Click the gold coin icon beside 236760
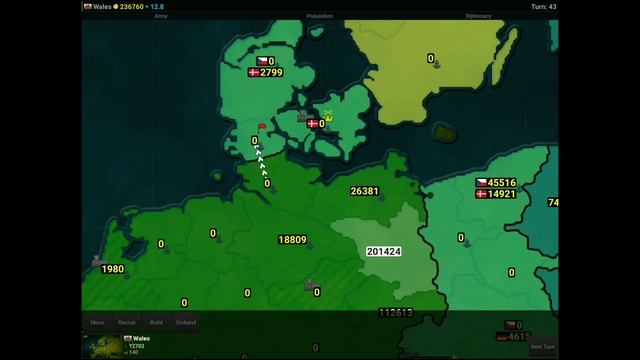This screenshot has height=360, width=640. pos(116,7)
